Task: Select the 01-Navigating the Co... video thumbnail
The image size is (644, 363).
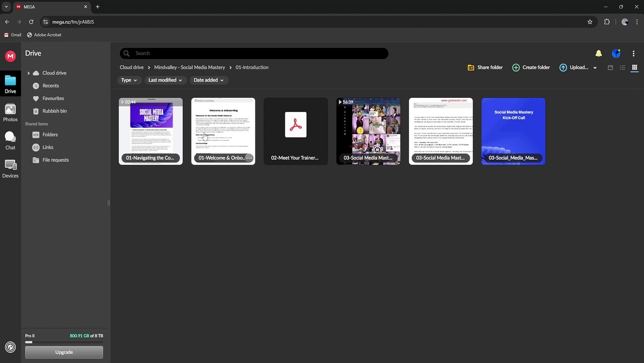Action: 151,131
